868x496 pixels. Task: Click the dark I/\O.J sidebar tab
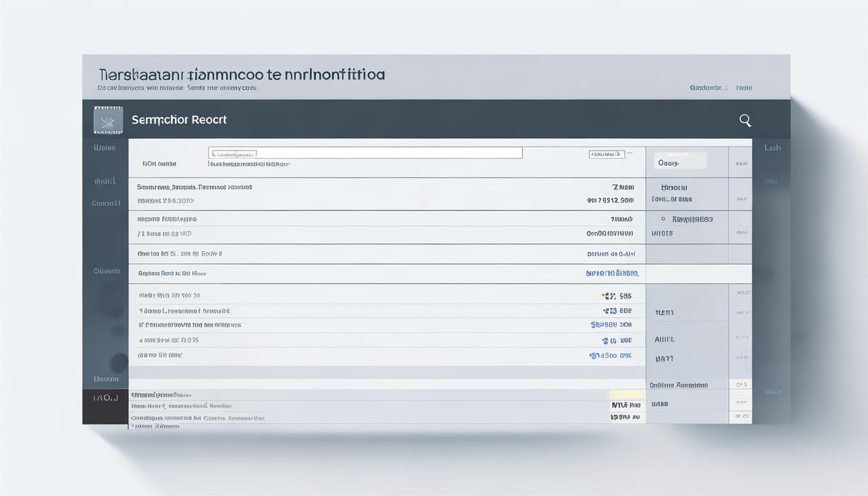tap(105, 398)
